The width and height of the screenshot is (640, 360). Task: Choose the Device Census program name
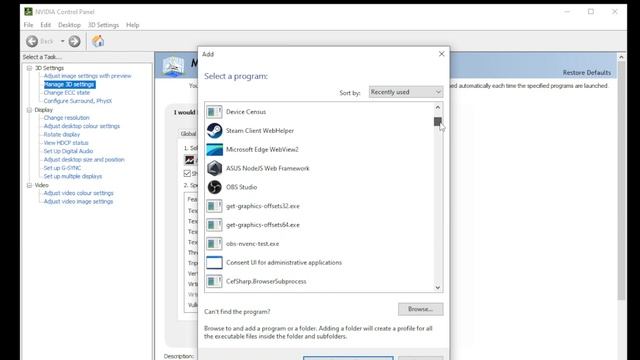pyautogui.click(x=246, y=112)
